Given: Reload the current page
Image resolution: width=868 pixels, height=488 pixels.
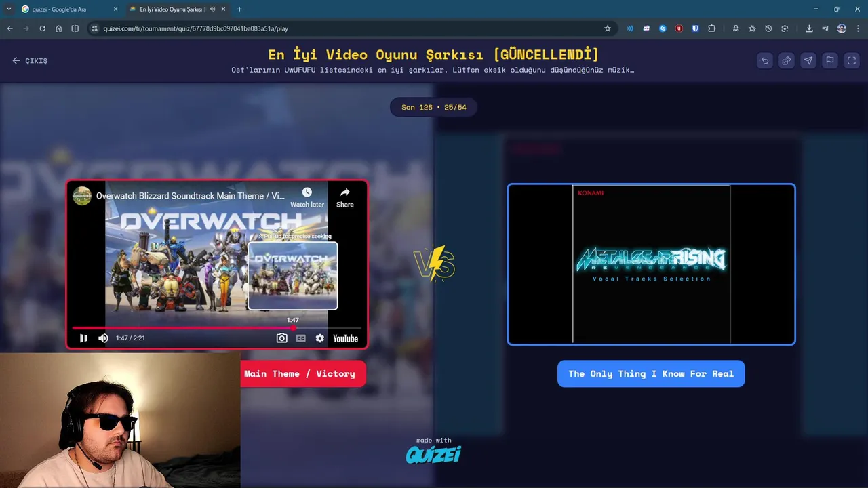Looking at the screenshot, I should tap(42, 28).
